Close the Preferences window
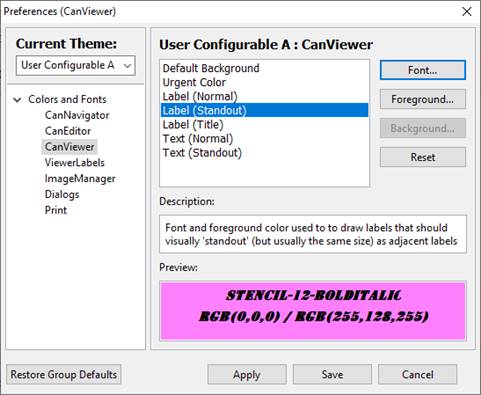This screenshot has height=395, width=481. coord(467,12)
